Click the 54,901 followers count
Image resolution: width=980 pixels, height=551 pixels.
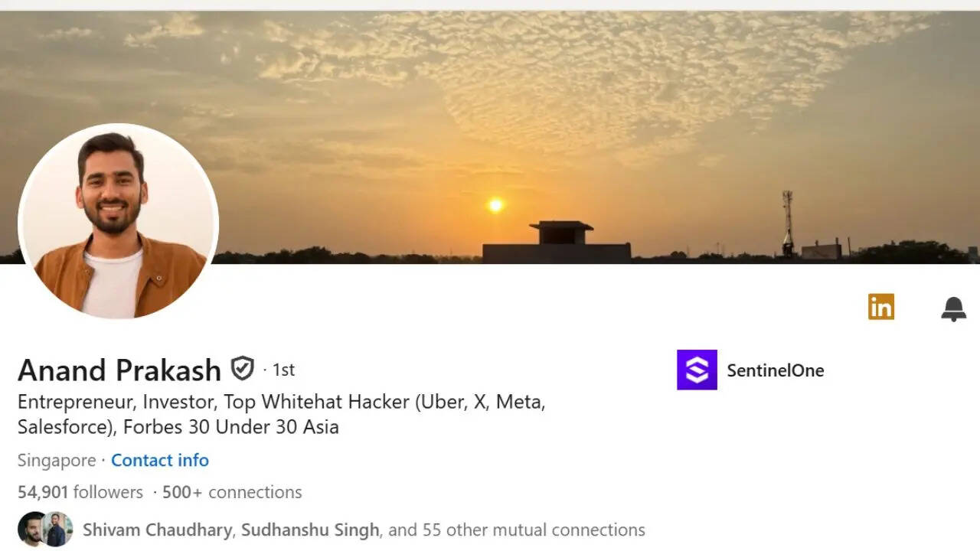click(x=80, y=492)
